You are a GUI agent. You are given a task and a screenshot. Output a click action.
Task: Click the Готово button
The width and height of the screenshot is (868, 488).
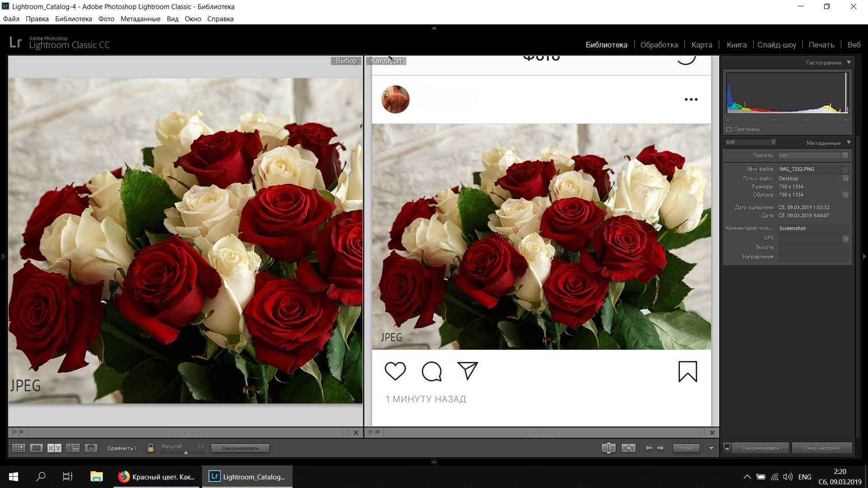(686, 448)
